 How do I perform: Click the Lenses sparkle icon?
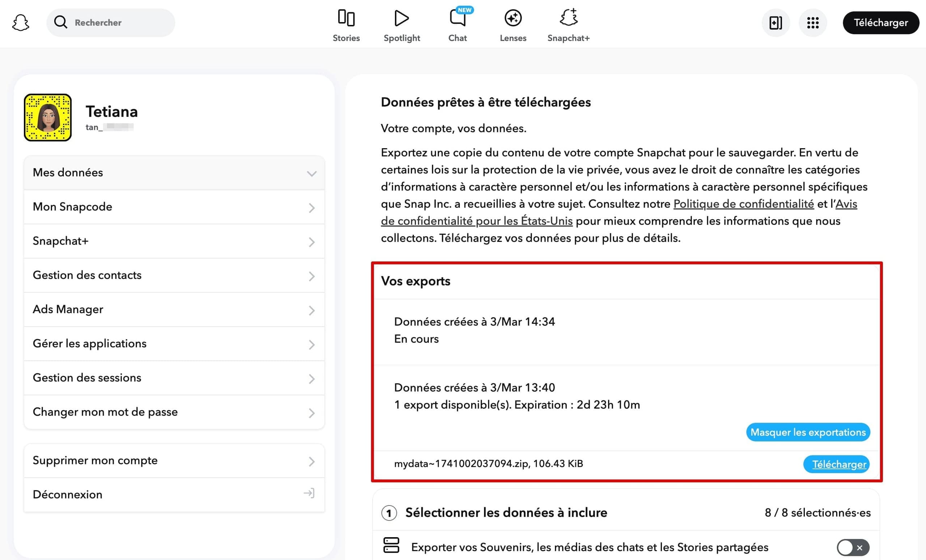pyautogui.click(x=513, y=18)
